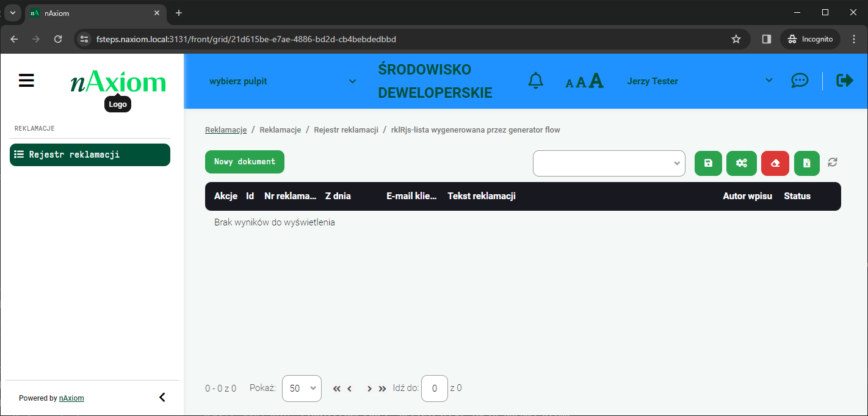Jump to last page with double-arrow
This screenshot has width=868, height=416.
pos(382,389)
